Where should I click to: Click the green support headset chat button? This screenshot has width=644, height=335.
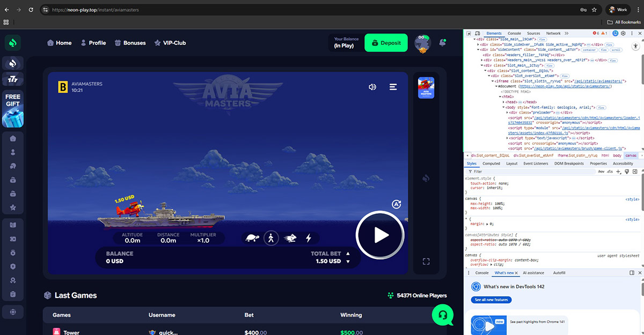coord(443,315)
